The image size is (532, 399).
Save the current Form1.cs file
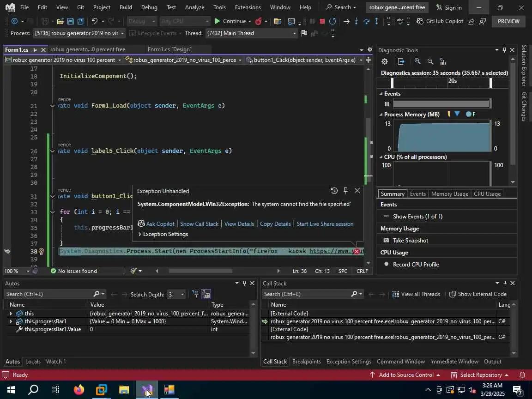pyautogui.click(x=71, y=21)
